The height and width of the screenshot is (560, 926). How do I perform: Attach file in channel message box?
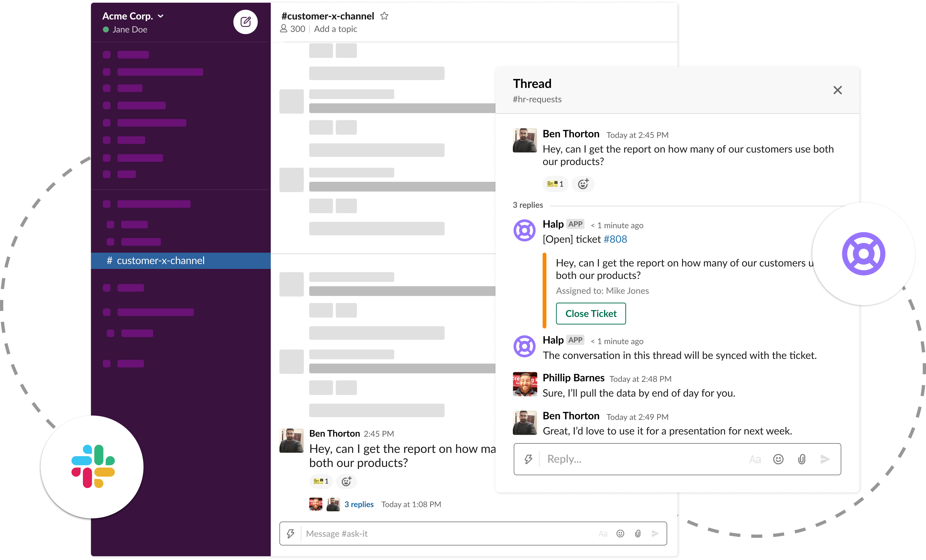click(x=638, y=533)
